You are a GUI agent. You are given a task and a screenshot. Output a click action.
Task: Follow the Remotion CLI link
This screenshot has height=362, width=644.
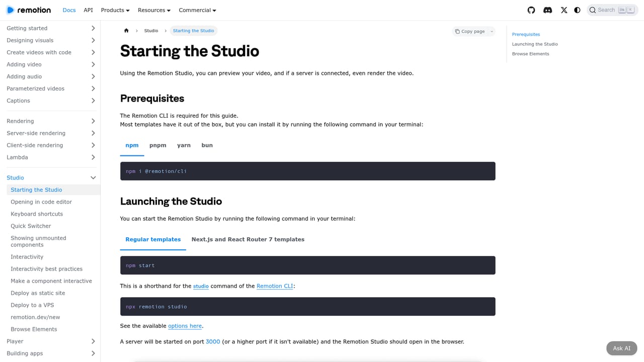tap(275, 286)
